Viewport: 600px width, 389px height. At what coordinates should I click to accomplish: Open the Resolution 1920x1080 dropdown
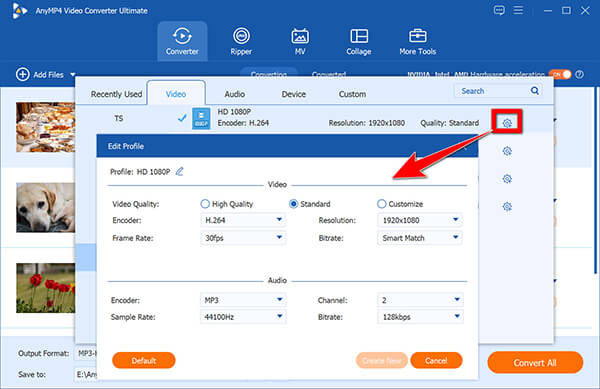coord(420,220)
